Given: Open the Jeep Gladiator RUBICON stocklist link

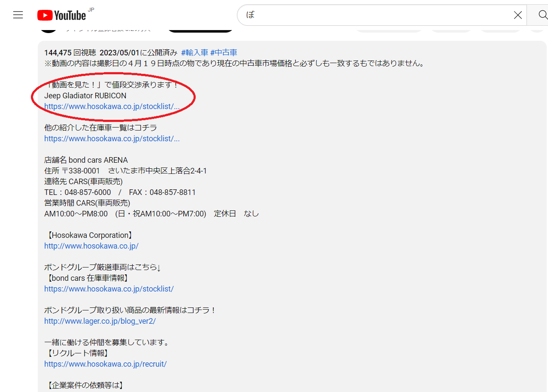Looking at the screenshot, I should coord(112,106).
